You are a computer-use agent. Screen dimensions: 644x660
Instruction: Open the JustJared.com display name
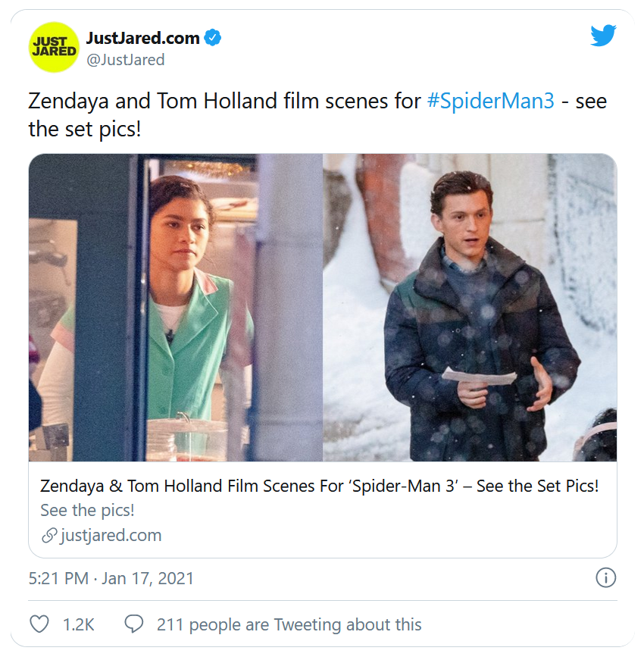pyautogui.click(x=143, y=38)
